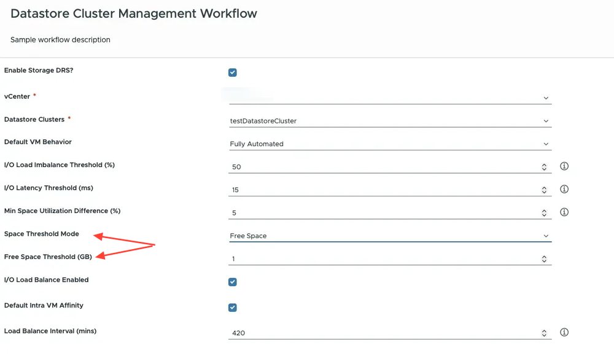View info for Min Space Utilization Difference

coord(564,212)
